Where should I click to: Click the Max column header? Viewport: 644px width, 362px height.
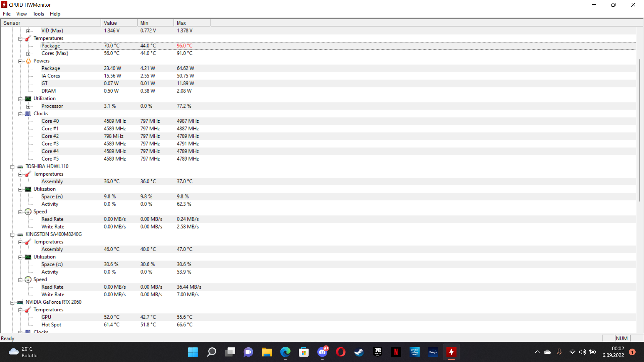coord(192,23)
